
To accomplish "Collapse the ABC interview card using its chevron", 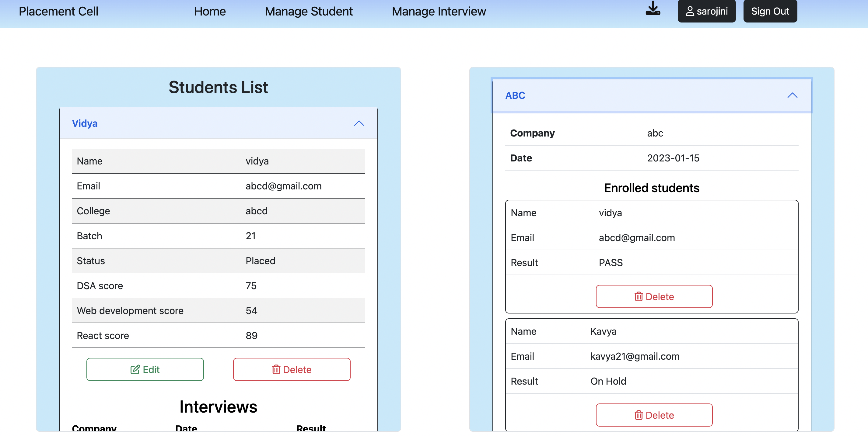I will click(793, 95).
